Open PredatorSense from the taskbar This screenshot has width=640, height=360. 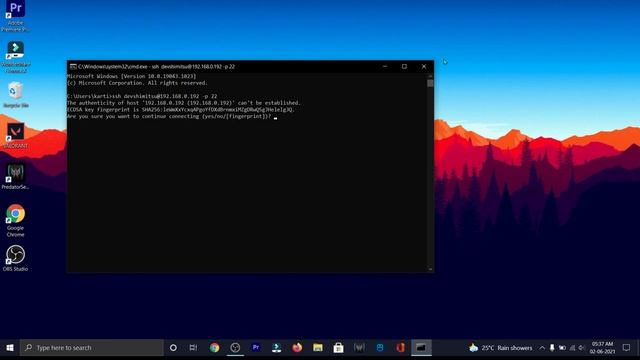point(359,348)
